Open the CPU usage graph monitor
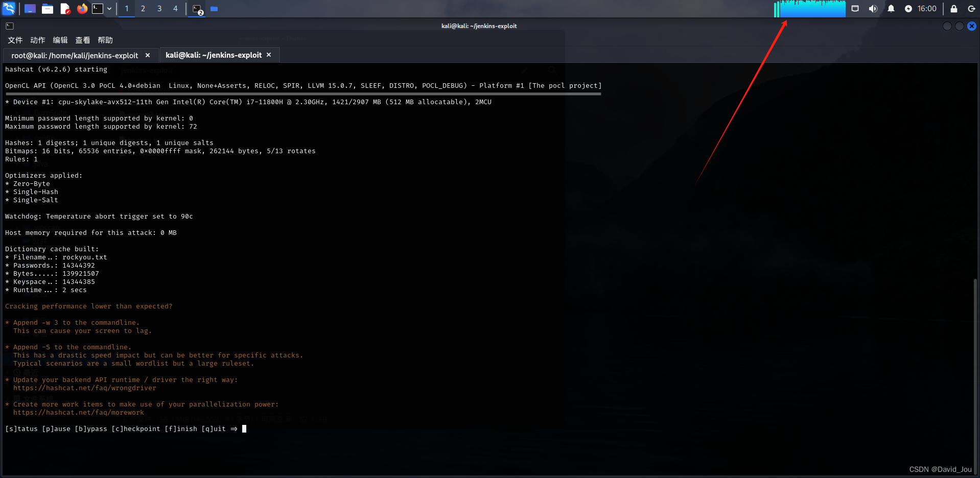The width and height of the screenshot is (980, 478). click(810, 9)
